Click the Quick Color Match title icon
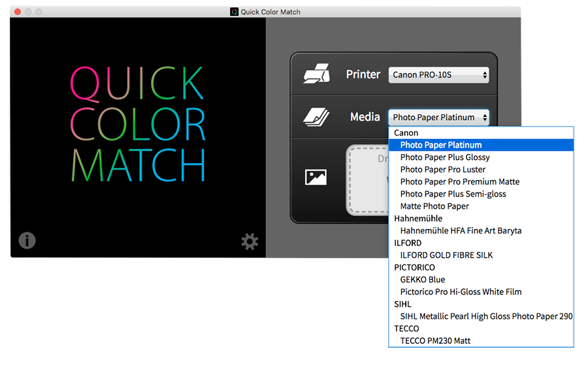Viewport: 588px width, 374px height. pyautogui.click(x=234, y=12)
